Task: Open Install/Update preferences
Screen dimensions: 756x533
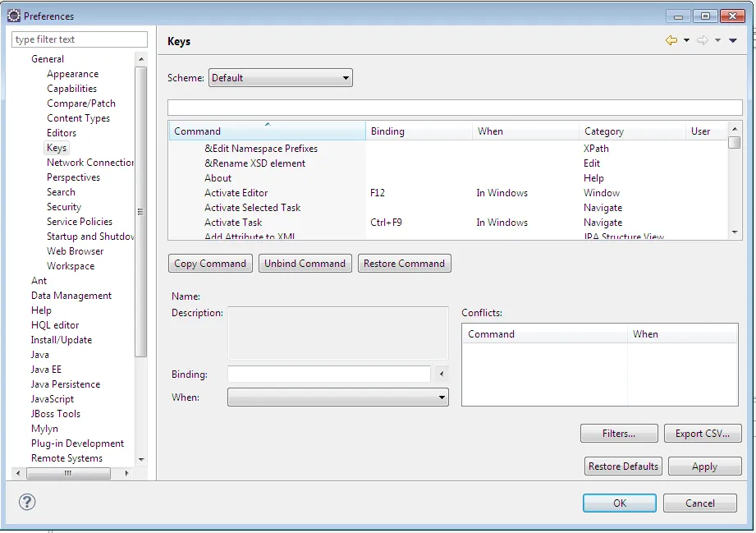Action: [62, 340]
